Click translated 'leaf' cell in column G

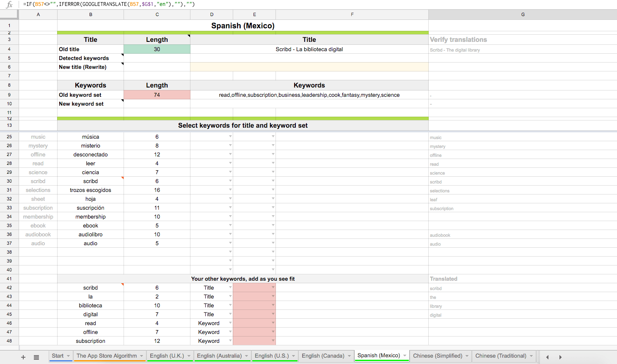(523, 199)
